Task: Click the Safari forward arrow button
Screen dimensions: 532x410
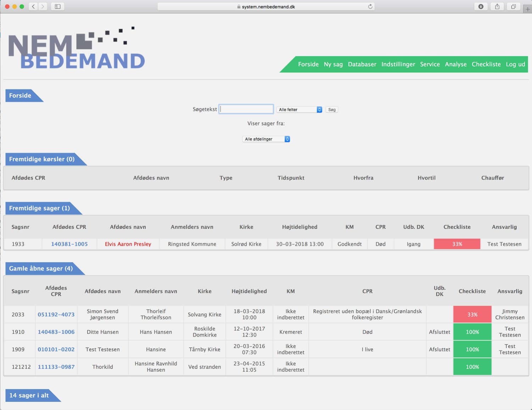Action: coord(43,6)
